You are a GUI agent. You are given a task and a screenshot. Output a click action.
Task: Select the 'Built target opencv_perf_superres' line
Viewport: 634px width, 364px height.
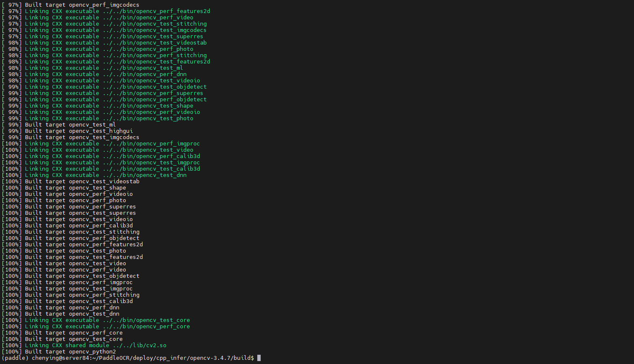(69, 207)
